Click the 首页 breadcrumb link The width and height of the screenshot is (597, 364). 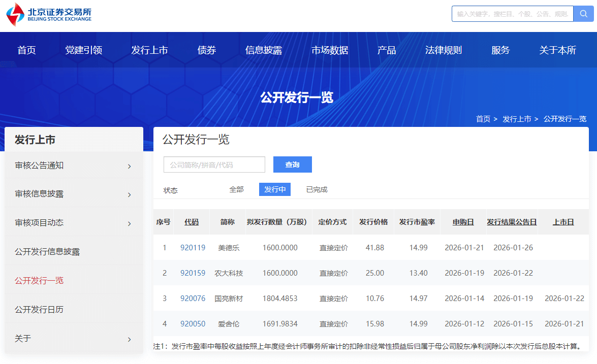(x=483, y=119)
